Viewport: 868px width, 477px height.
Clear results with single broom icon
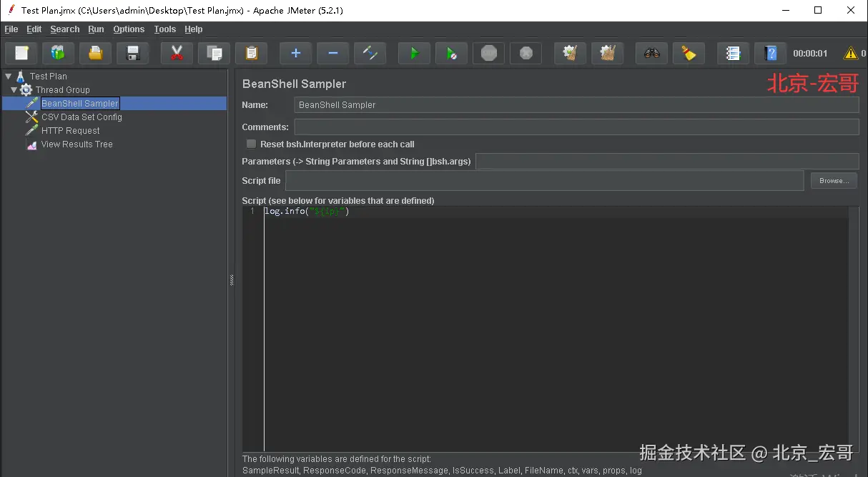coord(570,53)
